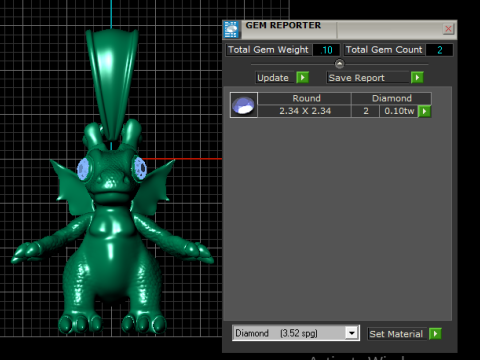Viewport: 480px width, 360px height.
Task: Click the Total Gem Weight label
Action: click(x=268, y=50)
